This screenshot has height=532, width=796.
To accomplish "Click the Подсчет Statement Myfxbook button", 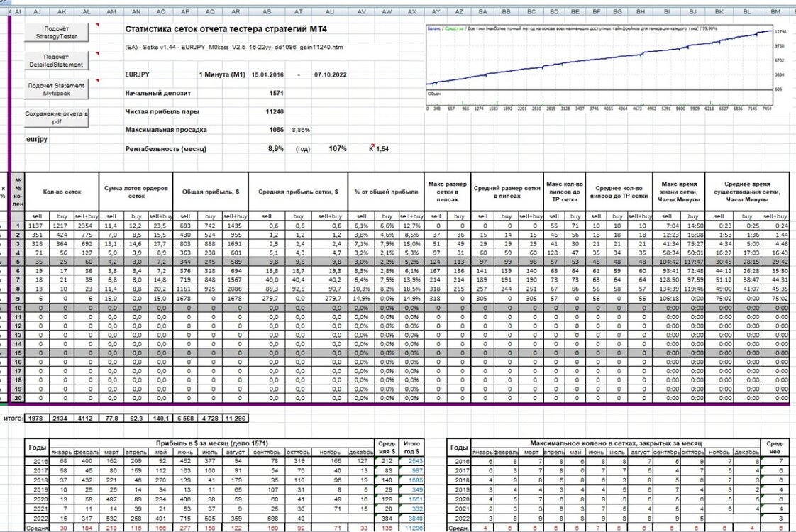I will point(56,89).
